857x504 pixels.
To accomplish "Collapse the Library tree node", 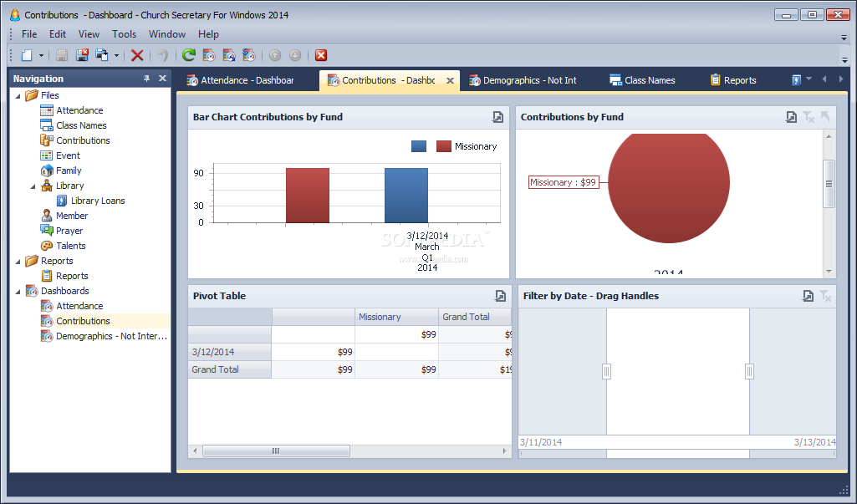I will 33,186.
